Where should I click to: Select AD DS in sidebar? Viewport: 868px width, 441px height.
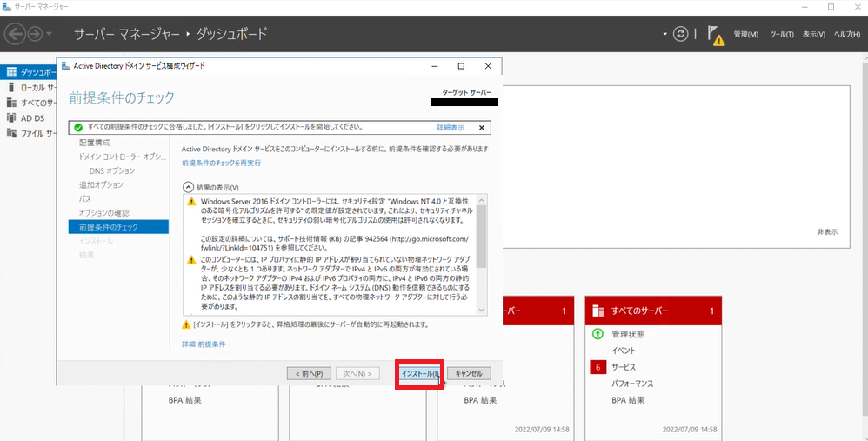[28, 117]
